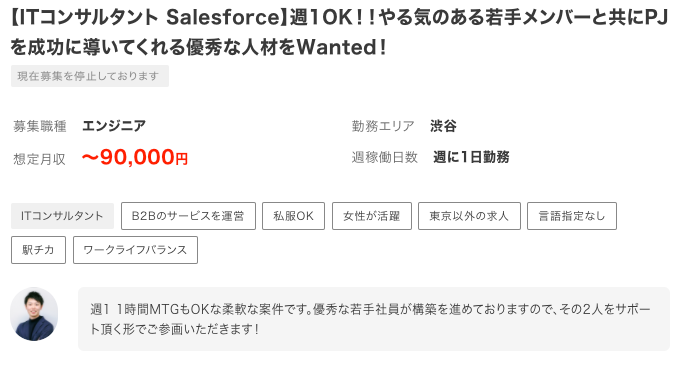Click the エンジニア job type value

click(x=114, y=126)
